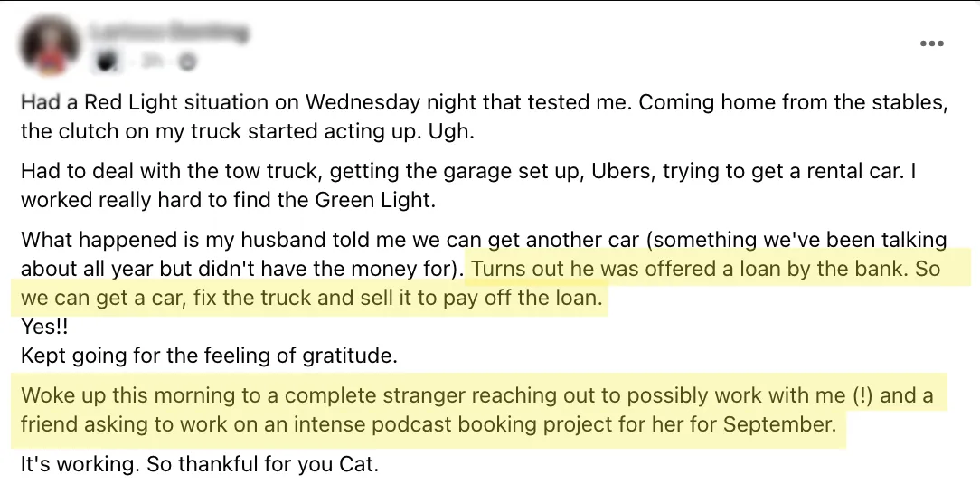This screenshot has width=980, height=494.
Task: Open the post options three-dot menu
Action: (931, 43)
